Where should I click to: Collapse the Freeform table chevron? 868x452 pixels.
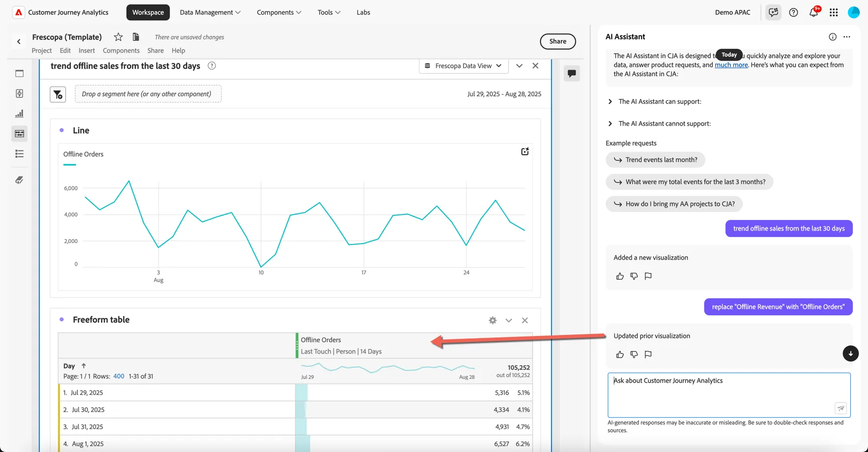pos(509,320)
